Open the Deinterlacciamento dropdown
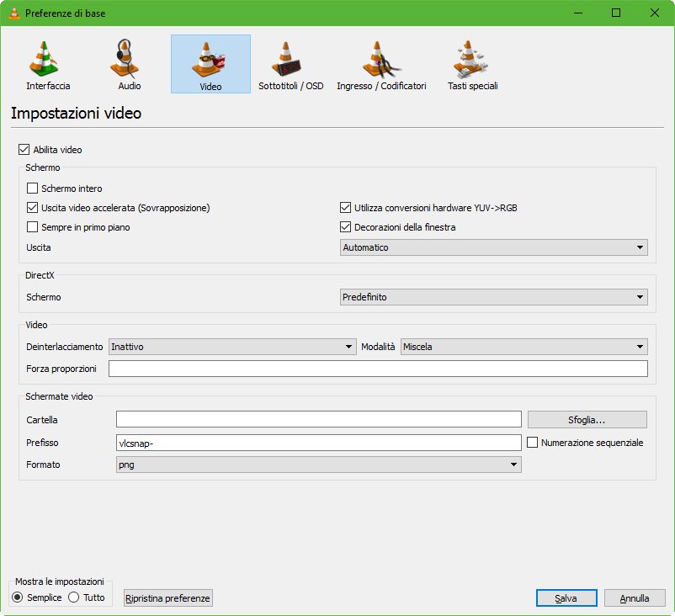 pos(233,347)
